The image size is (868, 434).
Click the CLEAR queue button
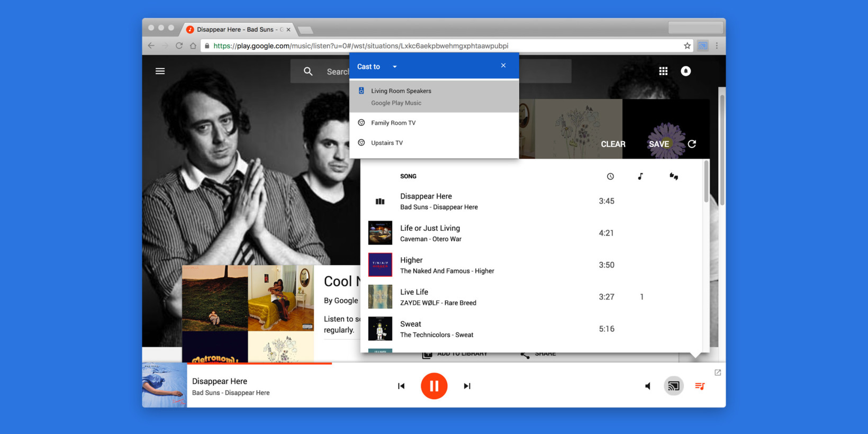(613, 144)
